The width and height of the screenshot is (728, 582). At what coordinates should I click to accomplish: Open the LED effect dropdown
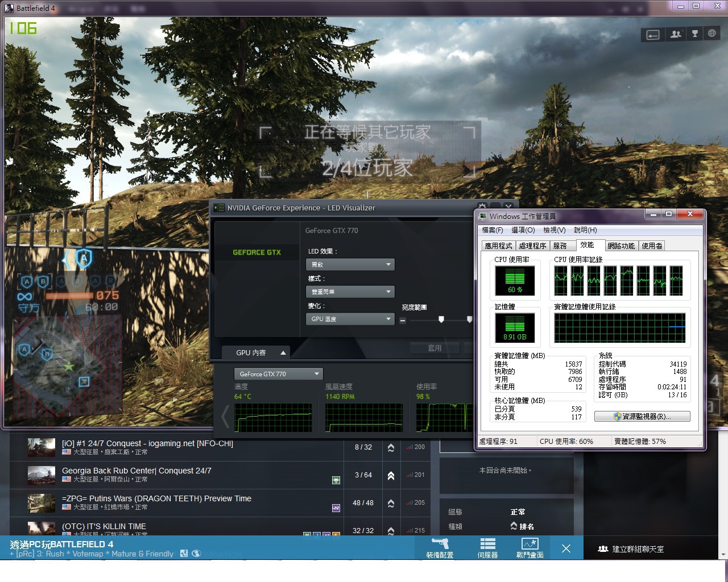point(350,264)
